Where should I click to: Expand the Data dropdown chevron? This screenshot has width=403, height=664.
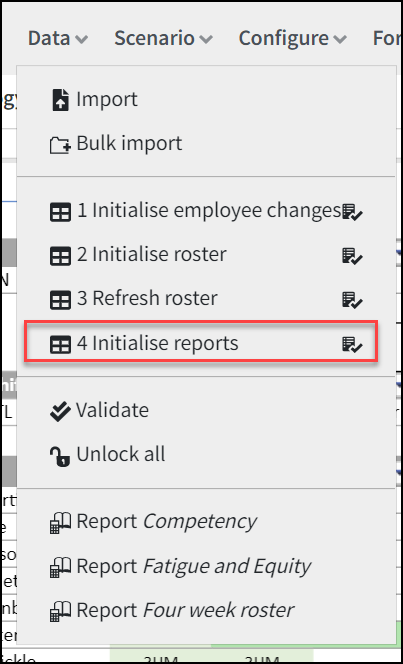(x=81, y=39)
